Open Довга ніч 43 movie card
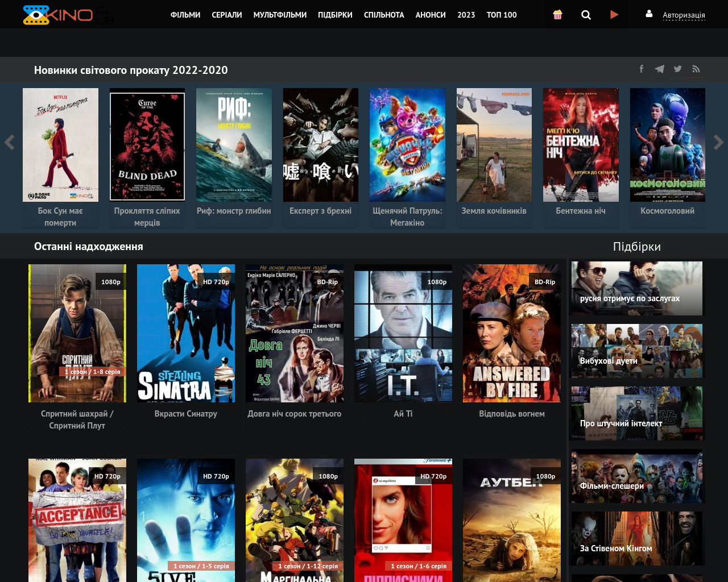This screenshot has width=728, height=582. click(295, 333)
